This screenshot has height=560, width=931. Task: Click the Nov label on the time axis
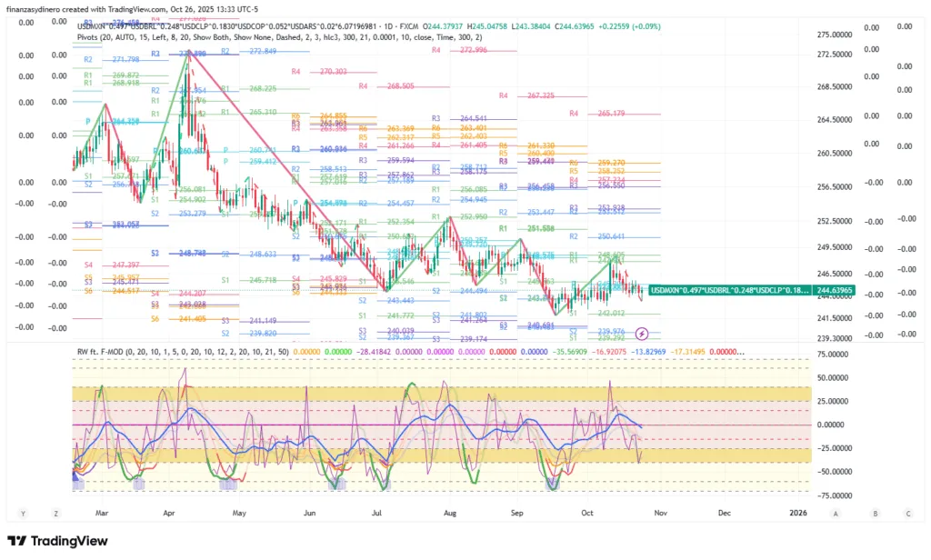tap(661, 513)
